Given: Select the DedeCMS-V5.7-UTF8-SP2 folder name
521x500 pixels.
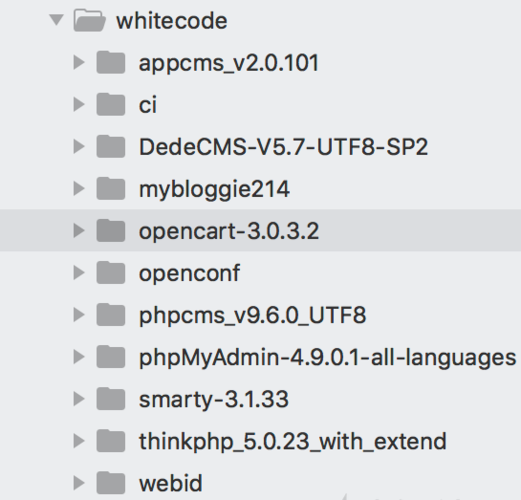Looking at the screenshot, I should pos(283,147).
